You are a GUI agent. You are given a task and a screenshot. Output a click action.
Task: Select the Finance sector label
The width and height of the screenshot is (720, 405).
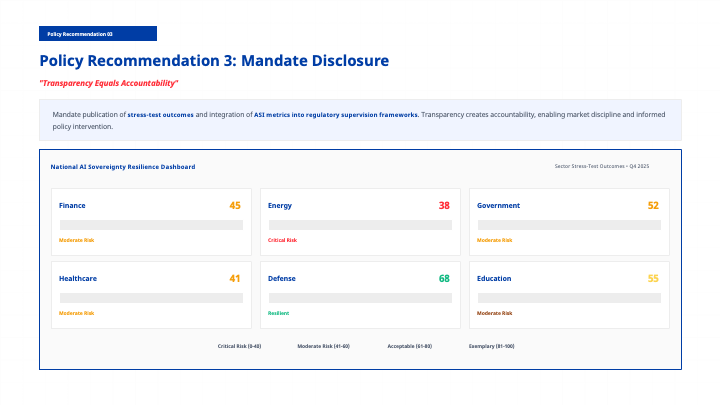(72, 205)
